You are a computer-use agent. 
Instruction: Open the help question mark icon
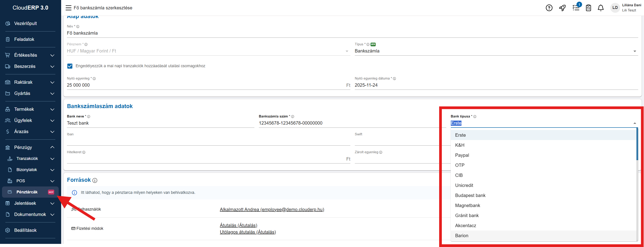click(549, 8)
